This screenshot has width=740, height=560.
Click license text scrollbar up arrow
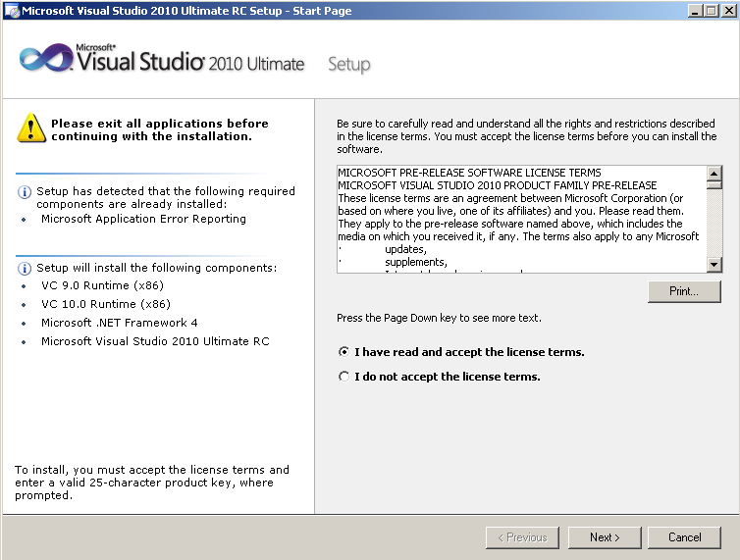(714, 174)
